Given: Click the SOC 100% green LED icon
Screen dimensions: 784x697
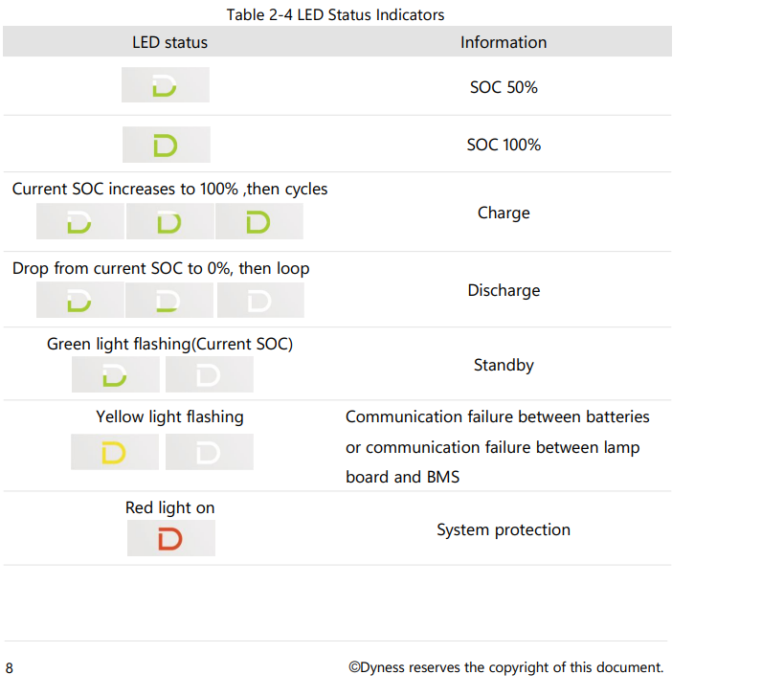Looking at the screenshot, I should 166,146.
